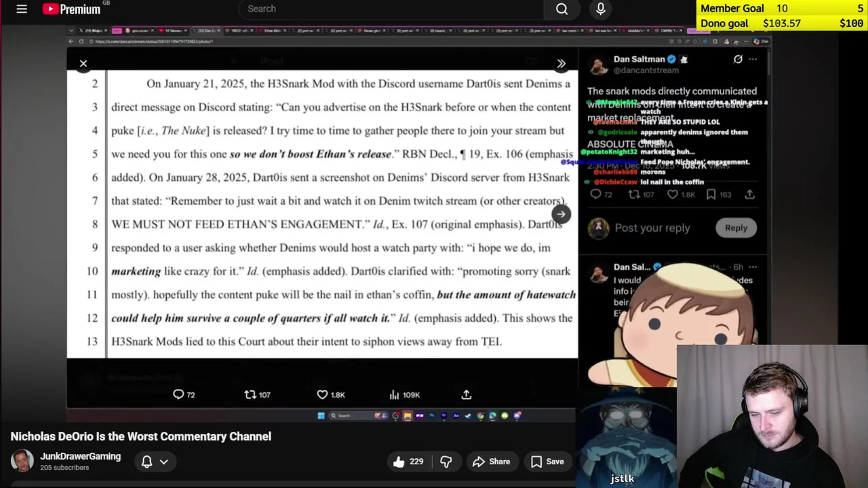868x488 pixels.
Task: Click the Post your reply field
Action: click(652, 228)
